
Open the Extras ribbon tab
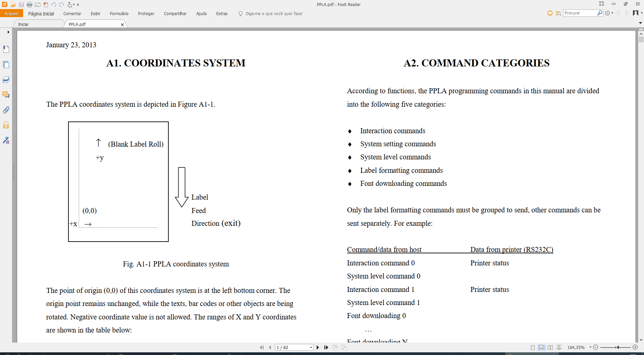pyautogui.click(x=222, y=13)
